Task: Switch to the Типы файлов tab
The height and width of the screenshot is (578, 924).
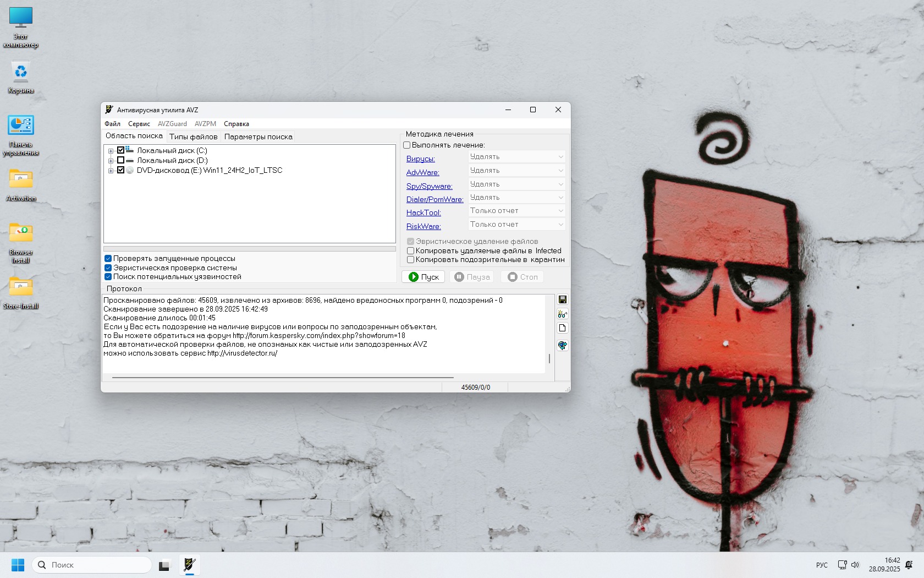Action: tap(193, 137)
